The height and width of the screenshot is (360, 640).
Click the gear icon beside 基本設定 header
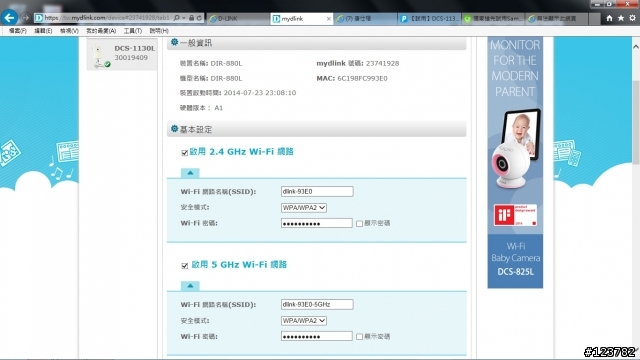click(x=174, y=129)
